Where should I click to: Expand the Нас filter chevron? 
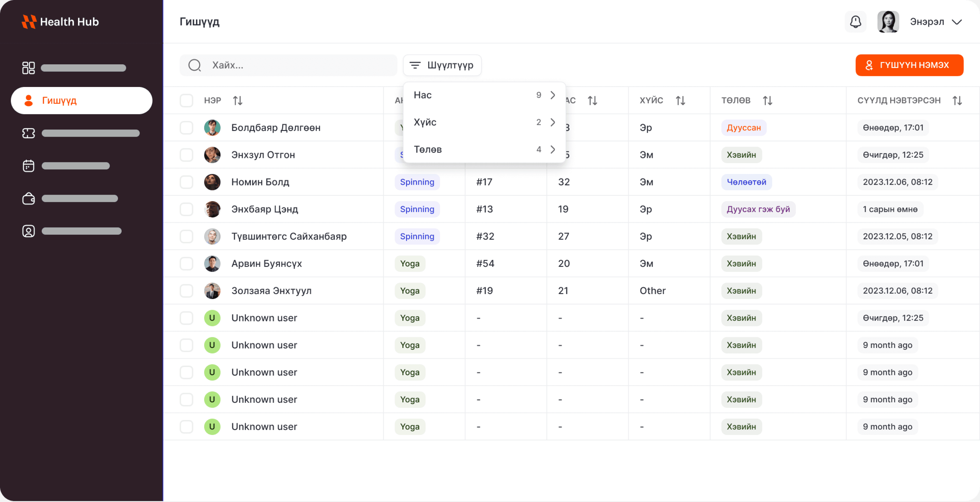point(553,95)
